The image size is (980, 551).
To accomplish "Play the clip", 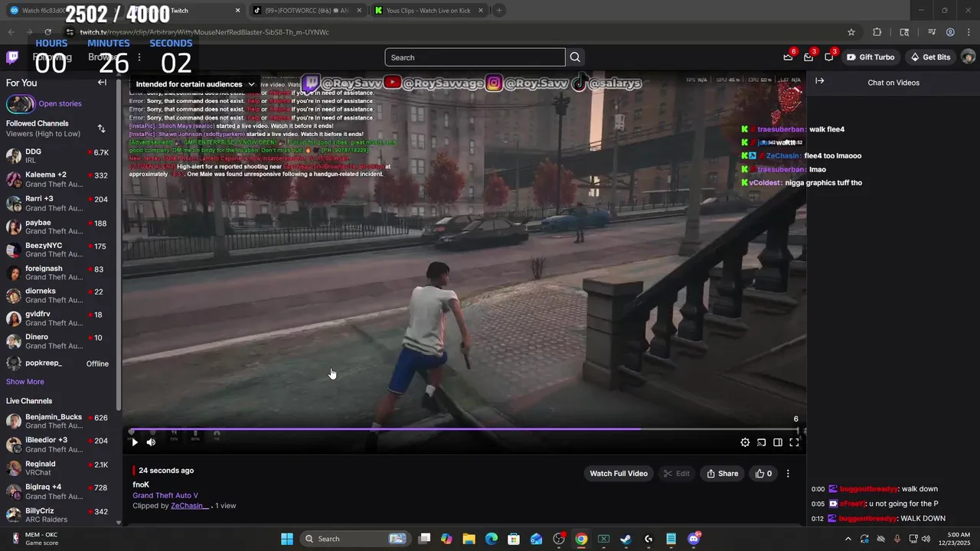I will (x=135, y=442).
